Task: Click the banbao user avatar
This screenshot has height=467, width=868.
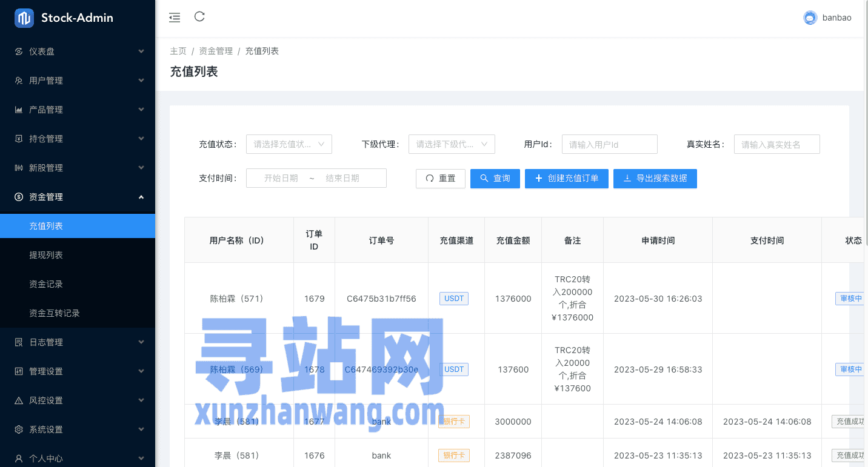Action: 810,18
